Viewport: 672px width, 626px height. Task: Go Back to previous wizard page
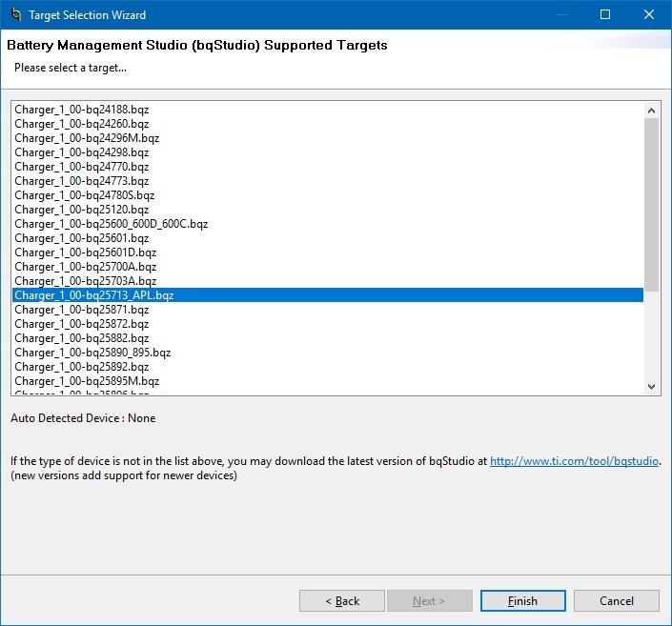point(342,600)
